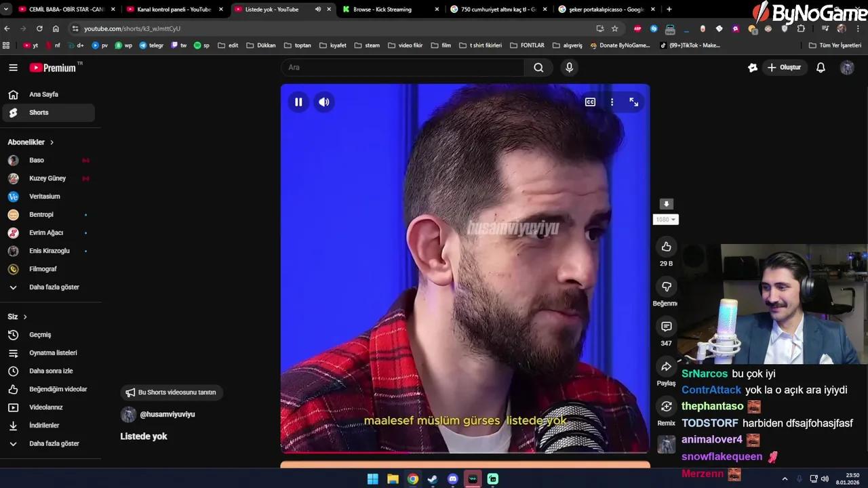Reload the page

[39, 28]
